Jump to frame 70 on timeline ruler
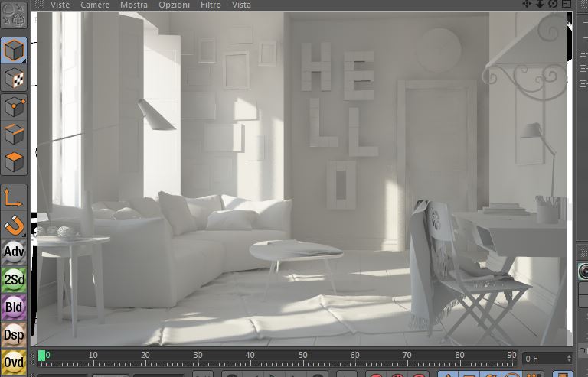 tap(407, 355)
